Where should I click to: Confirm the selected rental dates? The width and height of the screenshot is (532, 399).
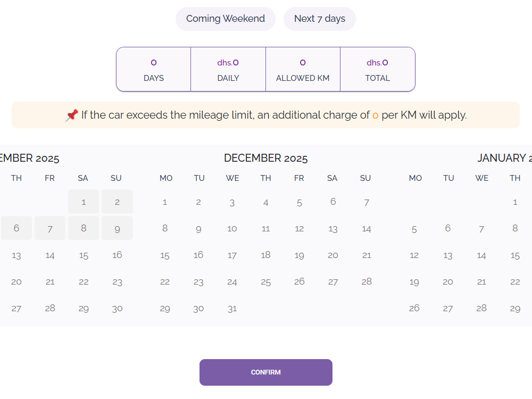[x=265, y=372]
